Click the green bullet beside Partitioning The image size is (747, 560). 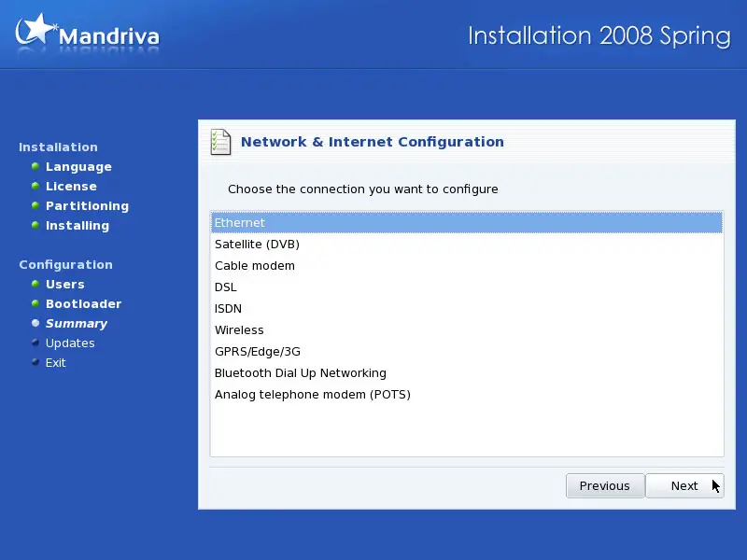(x=35, y=205)
